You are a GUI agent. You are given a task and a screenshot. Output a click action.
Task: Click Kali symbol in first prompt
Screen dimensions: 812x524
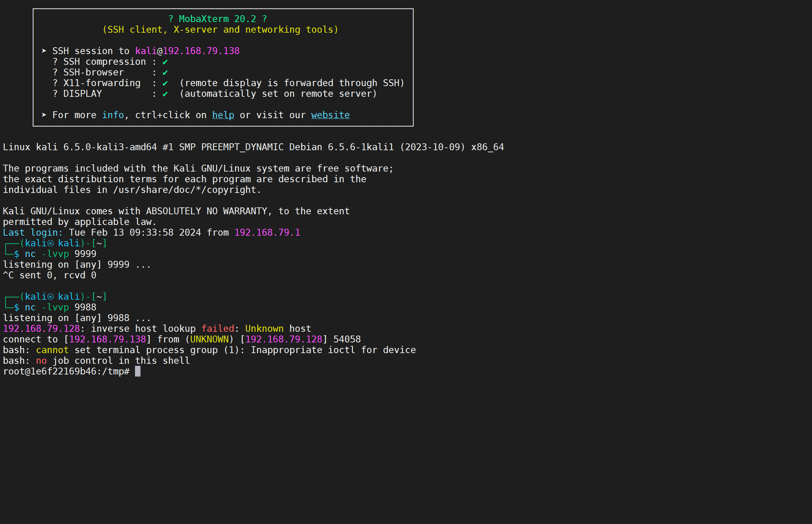pyautogui.click(x=51, y=244)
